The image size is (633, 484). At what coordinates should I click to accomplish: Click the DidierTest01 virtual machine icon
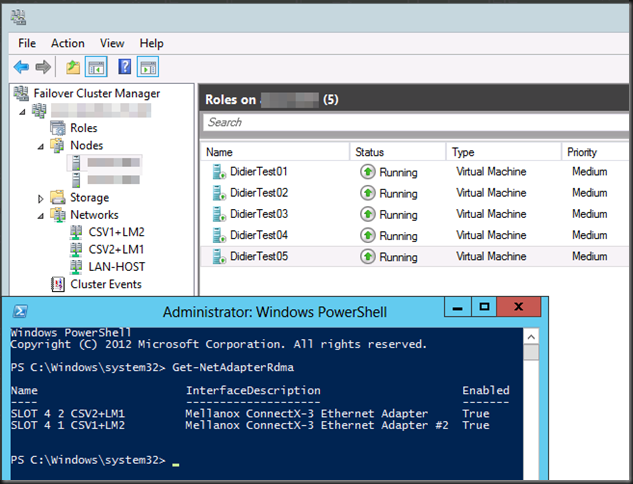click(x=219, y=172)
